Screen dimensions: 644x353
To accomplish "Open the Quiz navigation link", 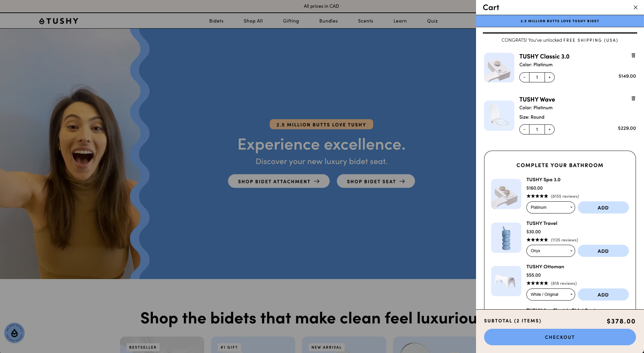I will [432, 21].
